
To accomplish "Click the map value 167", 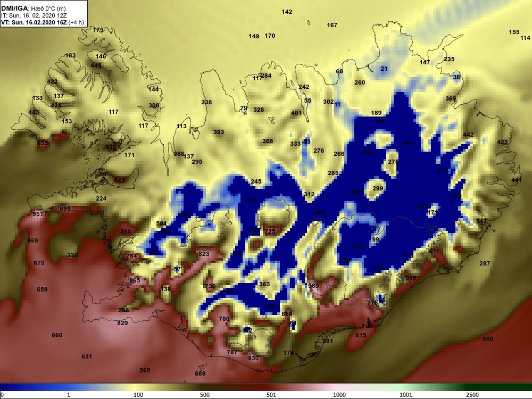I will pos(332,25).
